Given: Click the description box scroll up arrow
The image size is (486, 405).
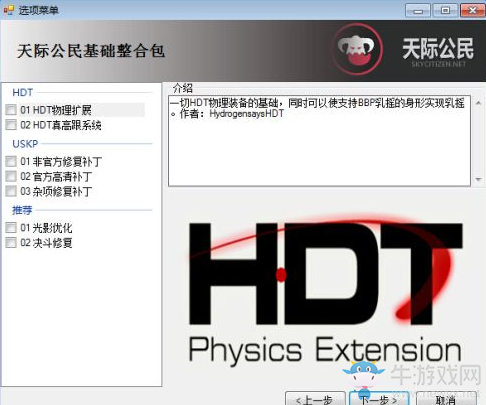Looking at the screenshot, I should 478,103.
